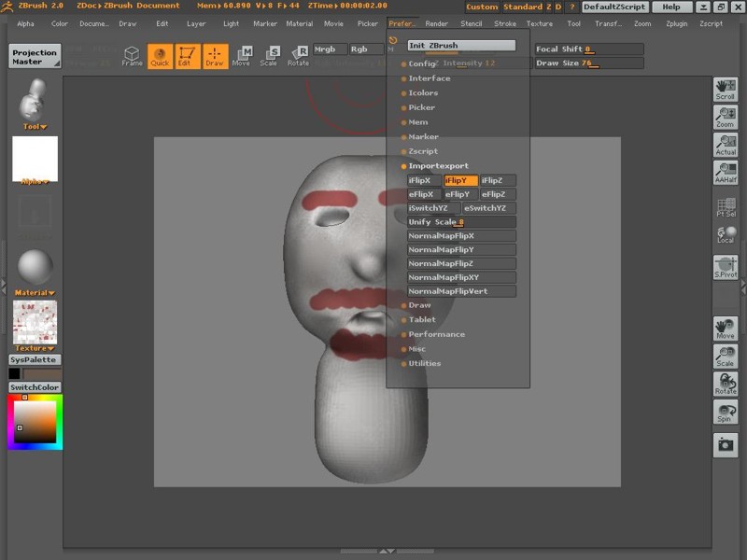
Task: Adjust the Draw Size slider
Action: 589,63
